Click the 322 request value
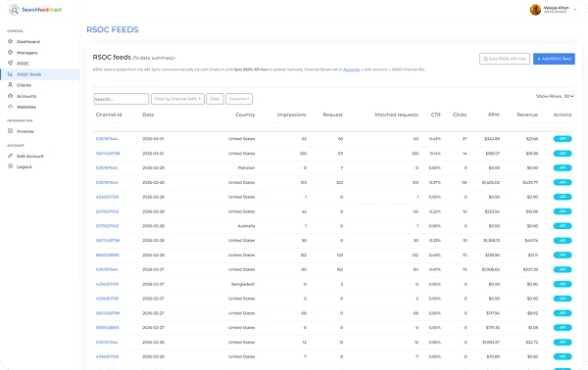Image resolution: width=588 pixels, height=370 pixels. (x=340, y=182)
